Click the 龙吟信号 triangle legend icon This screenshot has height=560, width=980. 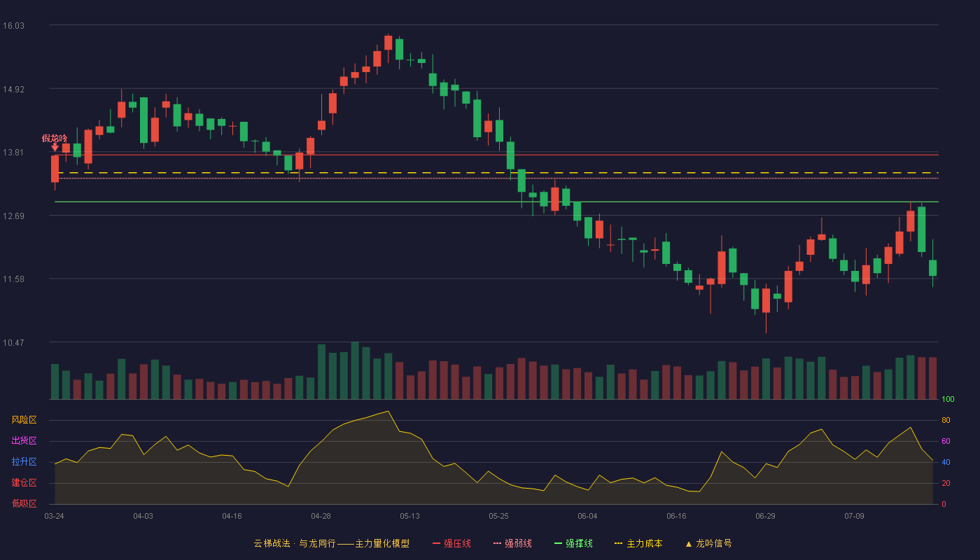click(x=689, y=543)
